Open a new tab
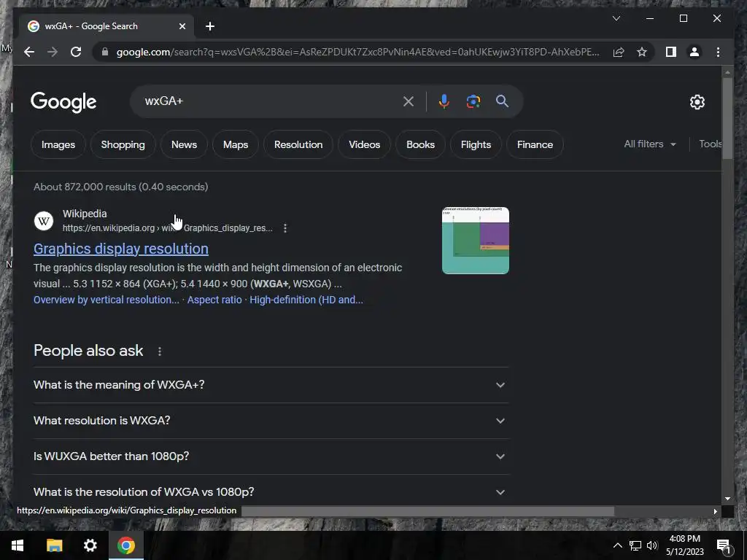 210,26
